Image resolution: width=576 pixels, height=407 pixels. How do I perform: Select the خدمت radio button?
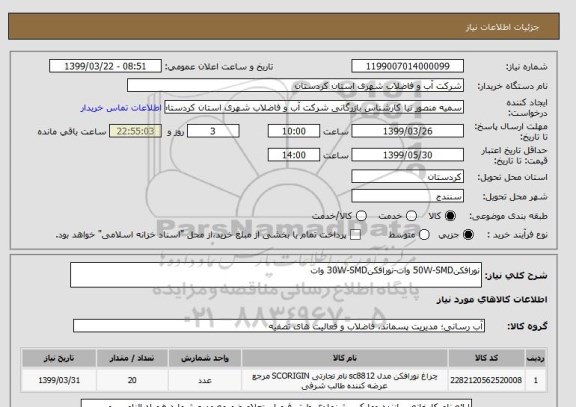click(x=411, y=216)
